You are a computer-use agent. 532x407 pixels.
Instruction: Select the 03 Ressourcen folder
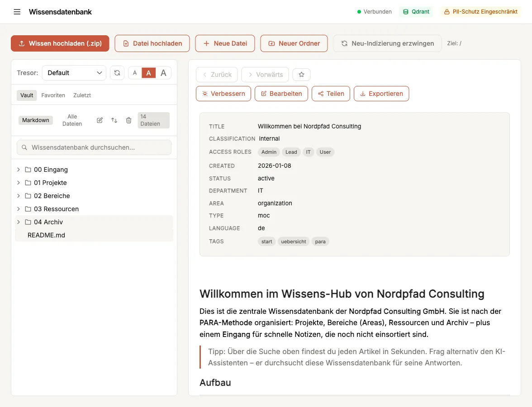click(94, 209)
